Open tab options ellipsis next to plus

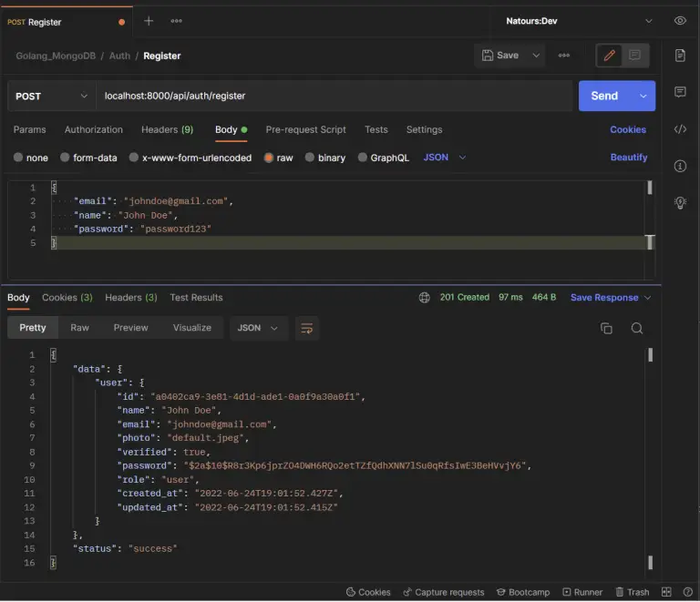pos(176,21)
